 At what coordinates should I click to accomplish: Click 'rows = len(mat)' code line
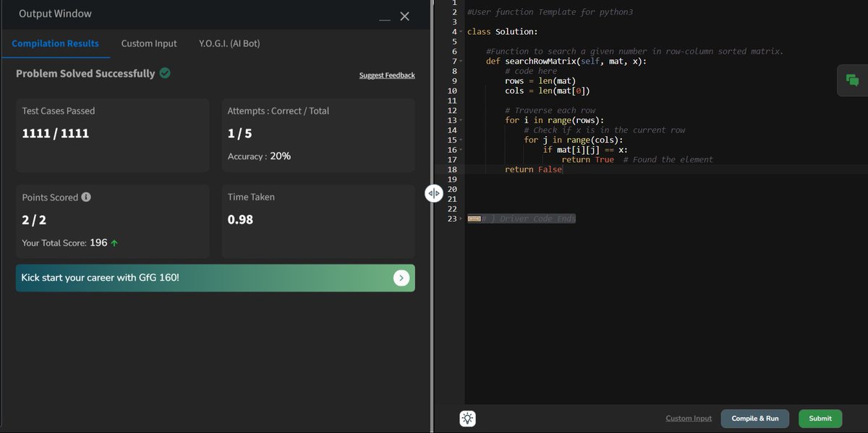tap(540, 81)
